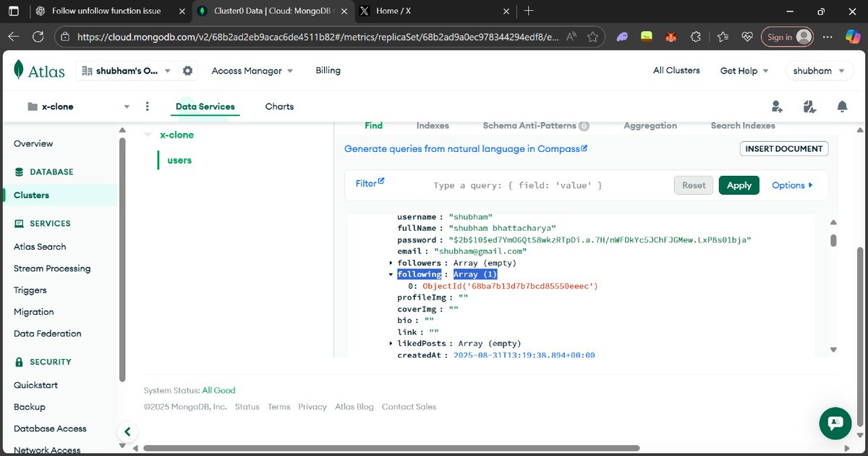Collapse the sidebar with the arrow button
This screenshot has height=456, width=868.
(x=127, y=432)
